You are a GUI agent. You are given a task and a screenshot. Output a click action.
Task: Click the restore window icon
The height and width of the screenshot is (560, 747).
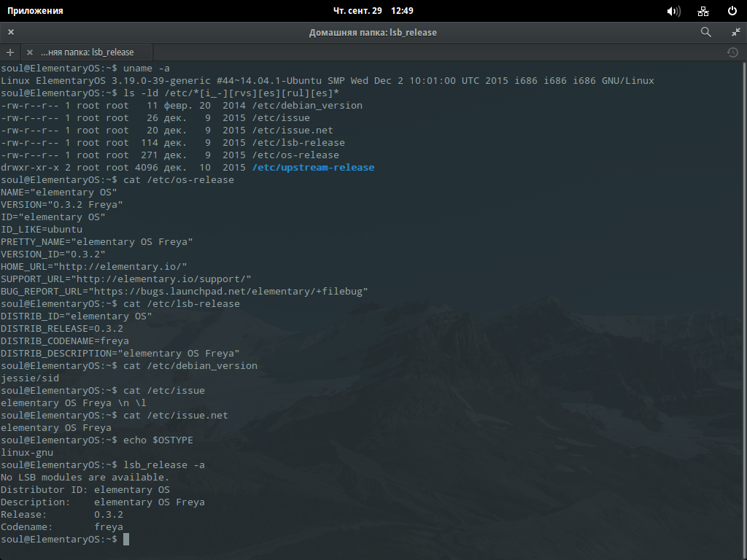click(x=736, y=32)
